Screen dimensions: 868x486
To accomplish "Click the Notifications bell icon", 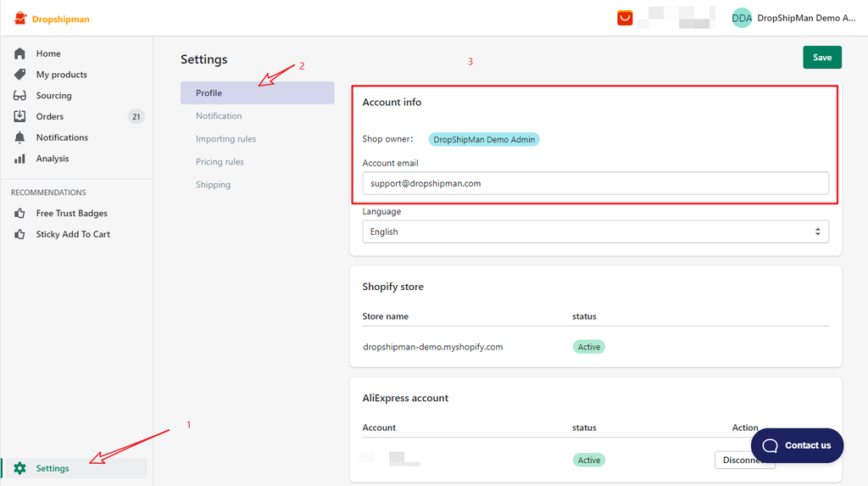I will [x=20, y=137].
